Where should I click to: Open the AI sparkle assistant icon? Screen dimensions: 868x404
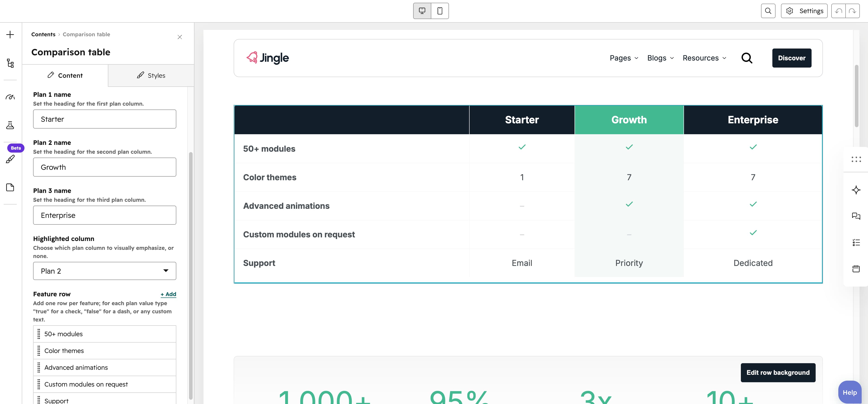856,190
